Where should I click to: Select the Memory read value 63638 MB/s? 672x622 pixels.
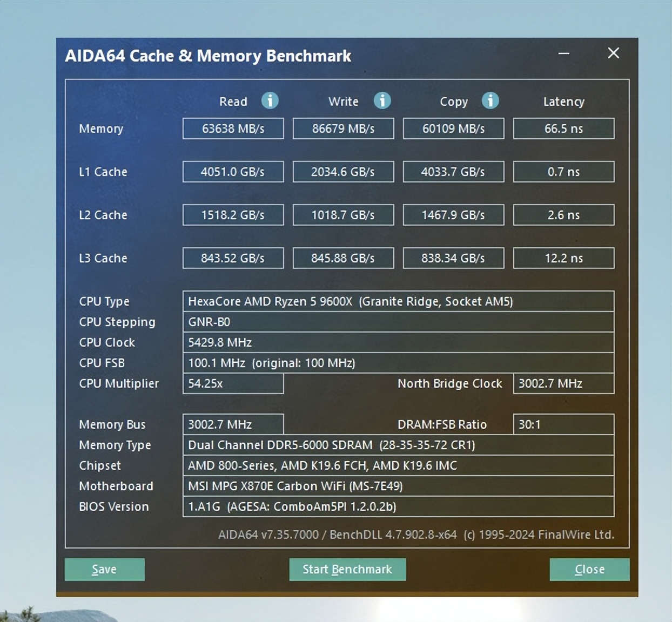pyautogui.click(x=233, y=129)
